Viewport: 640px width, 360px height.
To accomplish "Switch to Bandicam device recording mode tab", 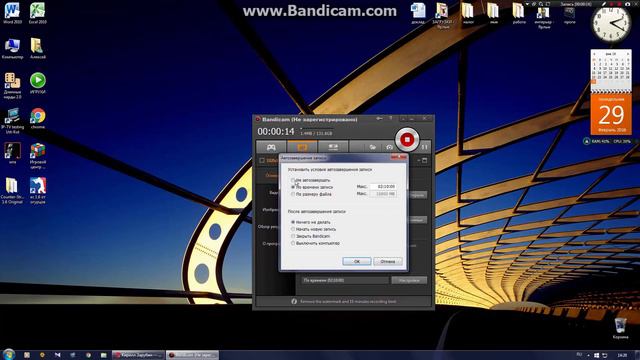I will pos(333,147).
